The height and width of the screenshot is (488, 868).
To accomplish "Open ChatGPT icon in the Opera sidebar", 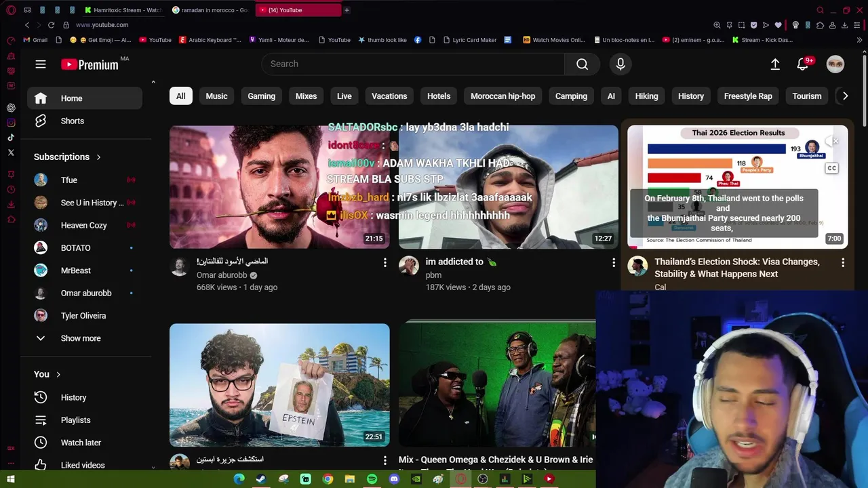I will (x=11, y=108).
